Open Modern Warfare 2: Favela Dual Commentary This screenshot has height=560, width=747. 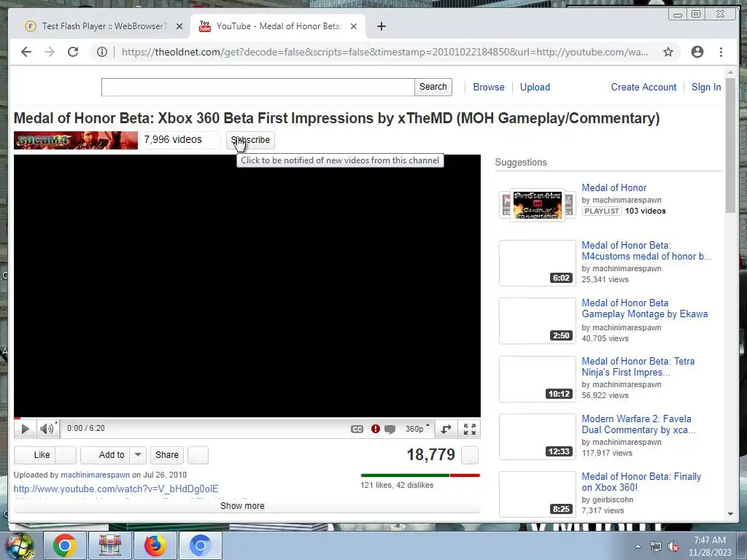click(x=638, y=424)
